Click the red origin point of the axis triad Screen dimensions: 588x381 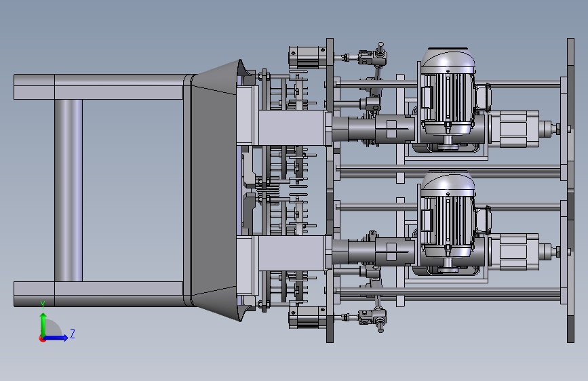tap(42, 338)
